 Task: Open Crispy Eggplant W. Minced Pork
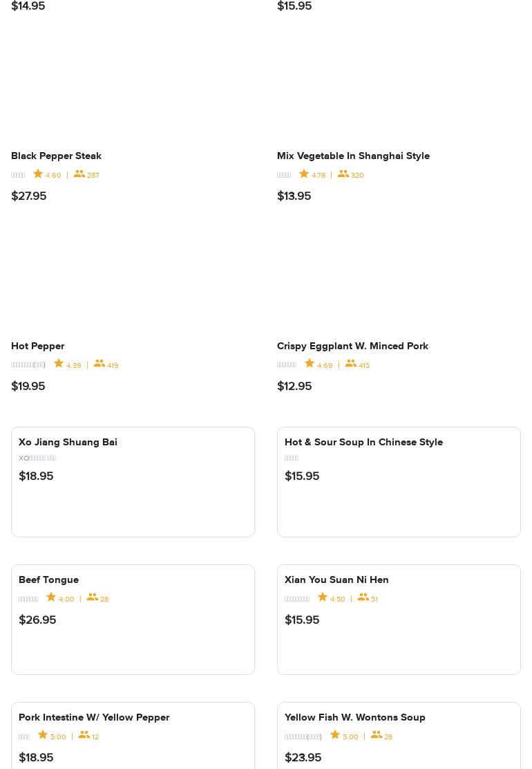(352, 346)
